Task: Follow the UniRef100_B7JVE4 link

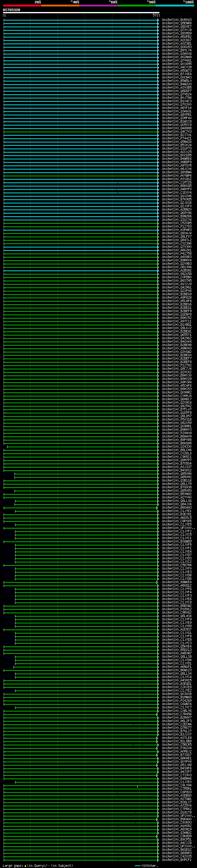Action: 176,74
